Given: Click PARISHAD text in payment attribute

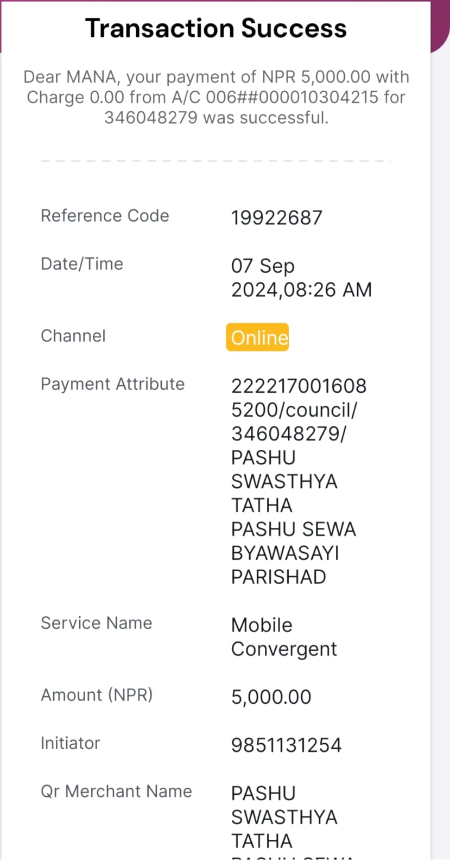Looking at the screenshot, I should click(278, 577).
